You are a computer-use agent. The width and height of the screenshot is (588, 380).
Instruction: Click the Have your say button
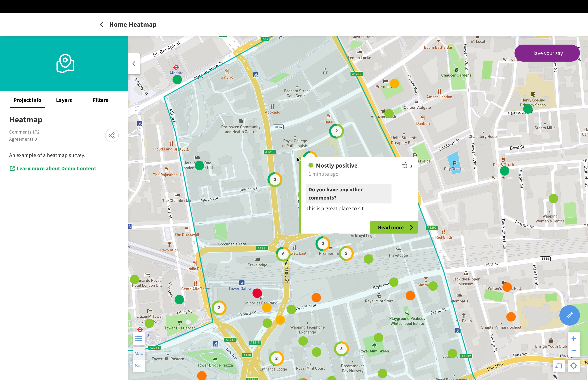tap(547, 53)
